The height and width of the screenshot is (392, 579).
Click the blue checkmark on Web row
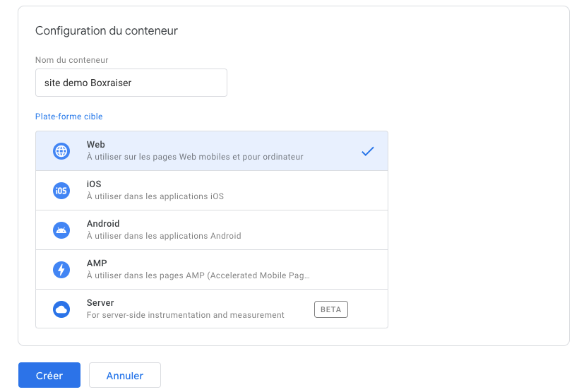(x=367, y=151)
